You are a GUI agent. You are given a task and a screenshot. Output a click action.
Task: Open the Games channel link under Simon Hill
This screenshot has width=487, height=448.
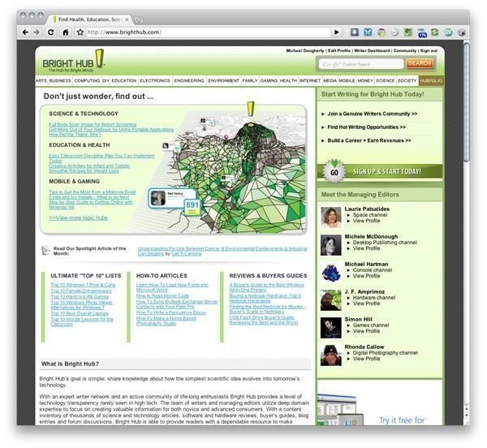[371, 325]
